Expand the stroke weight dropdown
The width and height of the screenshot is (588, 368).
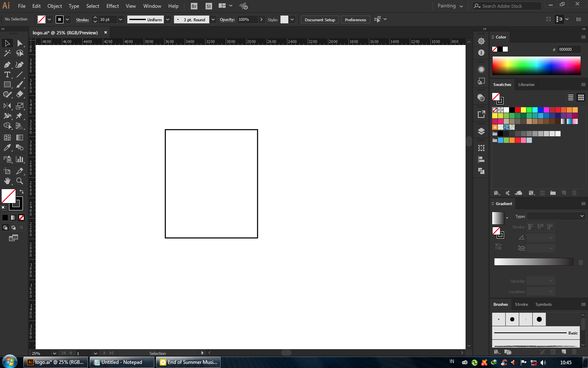point(120,20)
